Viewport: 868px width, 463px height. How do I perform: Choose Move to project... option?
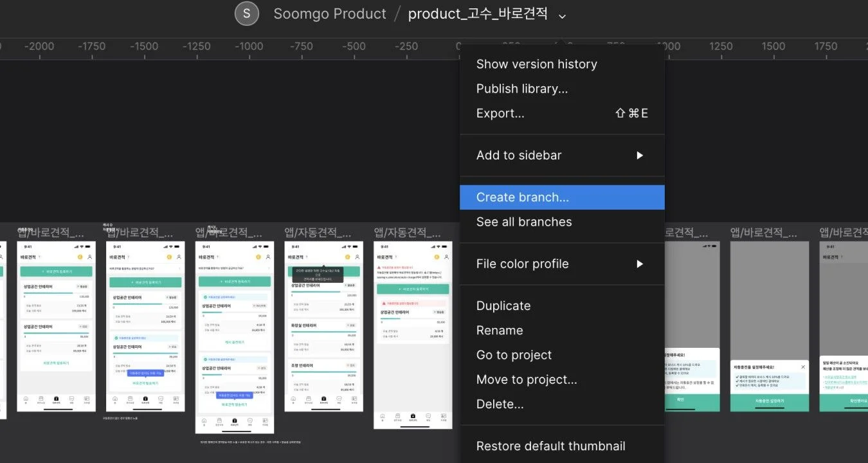pyautogui.click(x=526, y=379)
